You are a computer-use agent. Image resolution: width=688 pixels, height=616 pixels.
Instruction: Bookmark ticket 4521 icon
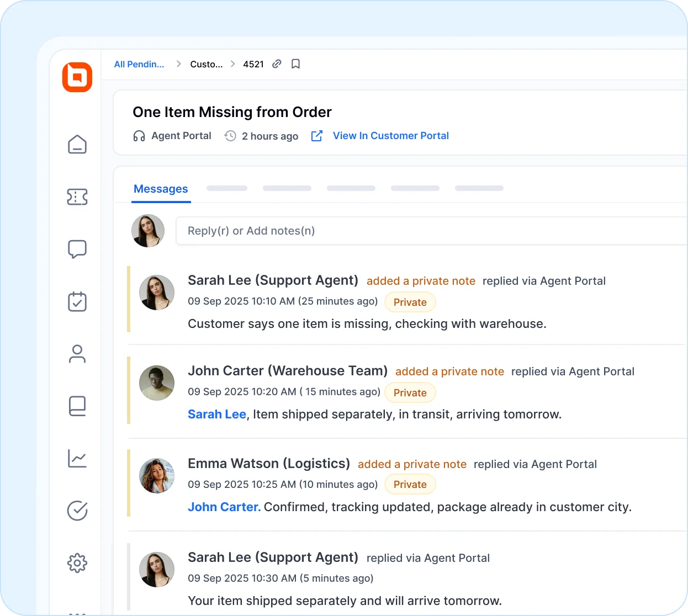click(296, 64)
